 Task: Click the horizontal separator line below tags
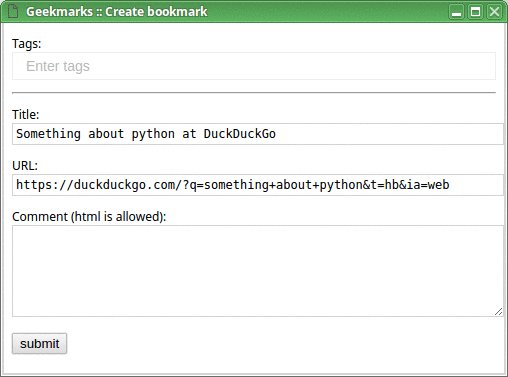pyautogui.click(x=254, y=93)
